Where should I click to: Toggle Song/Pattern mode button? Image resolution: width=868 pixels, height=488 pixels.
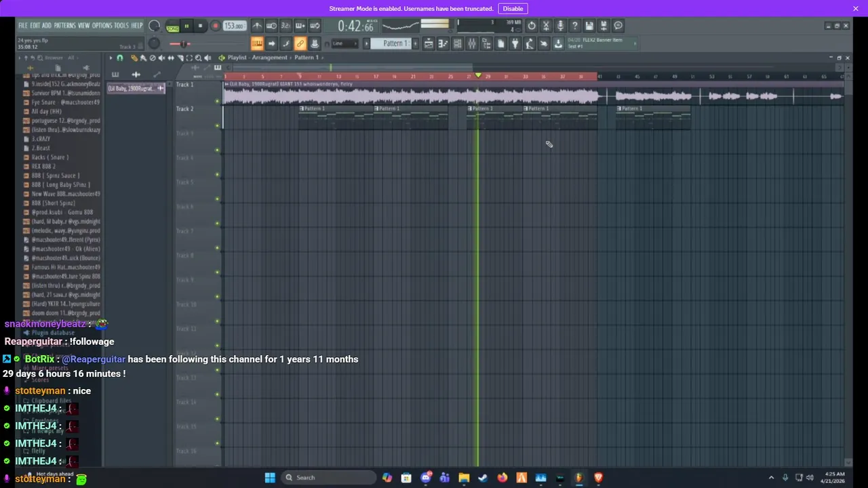tap(172, 26)
